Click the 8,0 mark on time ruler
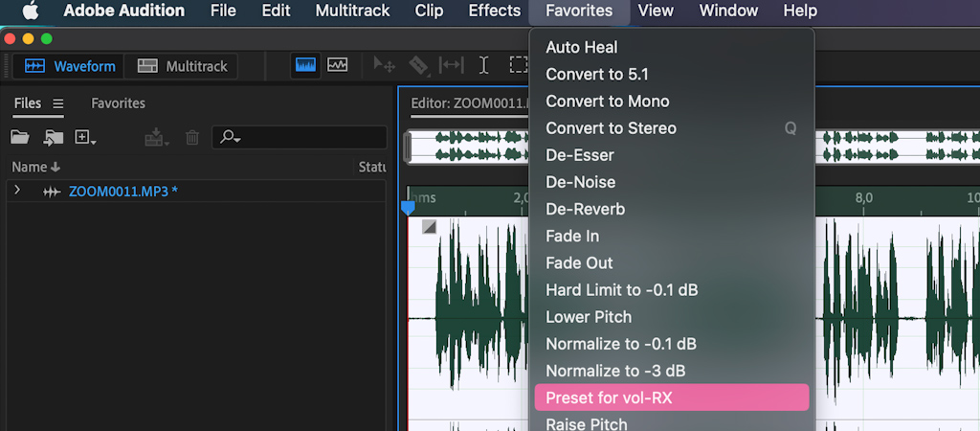 [864, 198]
